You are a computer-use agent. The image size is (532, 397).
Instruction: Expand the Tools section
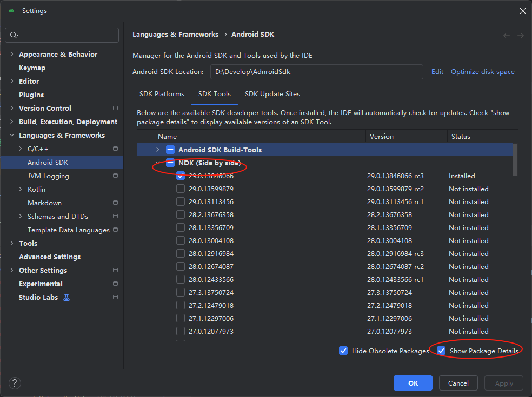(12, 243)
